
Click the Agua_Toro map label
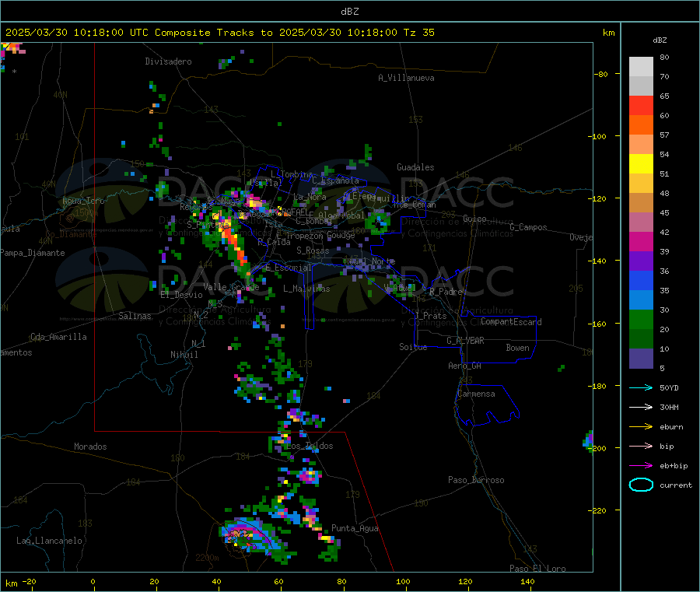(83, 201)
